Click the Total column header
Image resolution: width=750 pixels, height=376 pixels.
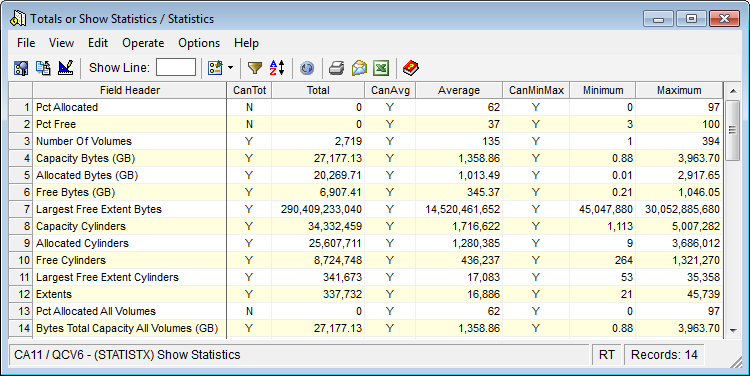(x=318, y=90)
